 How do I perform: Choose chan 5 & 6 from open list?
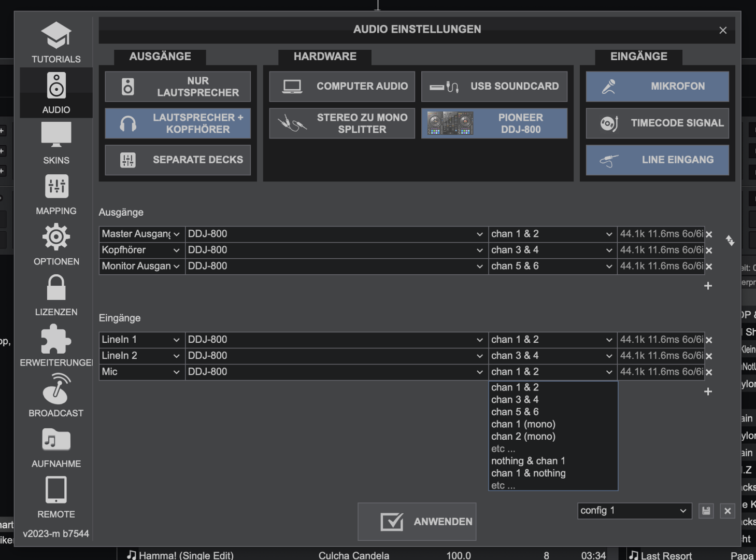click(553, 412)
